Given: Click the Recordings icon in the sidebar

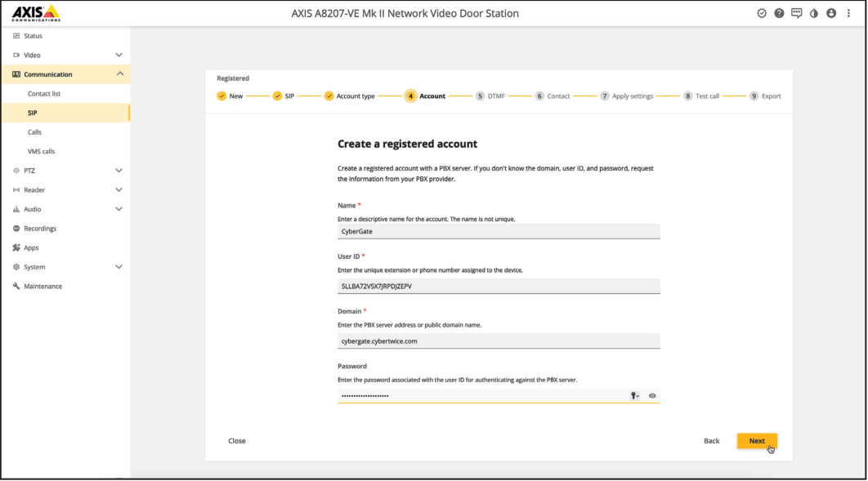Looking at the screenshot, I should (x=16, y=228).
